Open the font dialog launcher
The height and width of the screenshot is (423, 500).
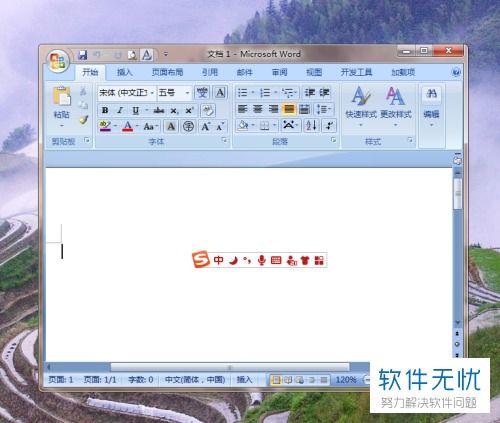[x=225, y=140]
